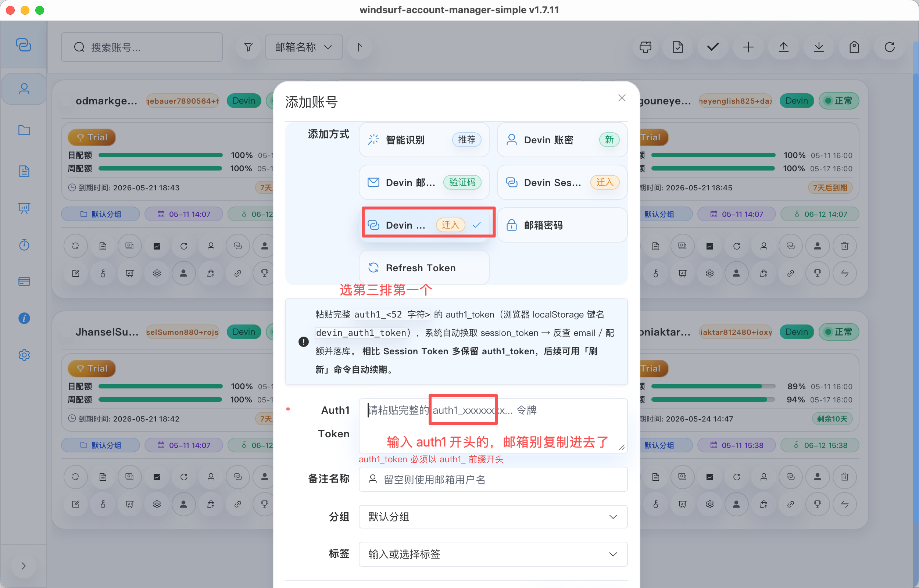The width and height of the screenshot is (919, 588).
Task: Click the filter funnel icon in toolbar
Action: tap(248, 47)
